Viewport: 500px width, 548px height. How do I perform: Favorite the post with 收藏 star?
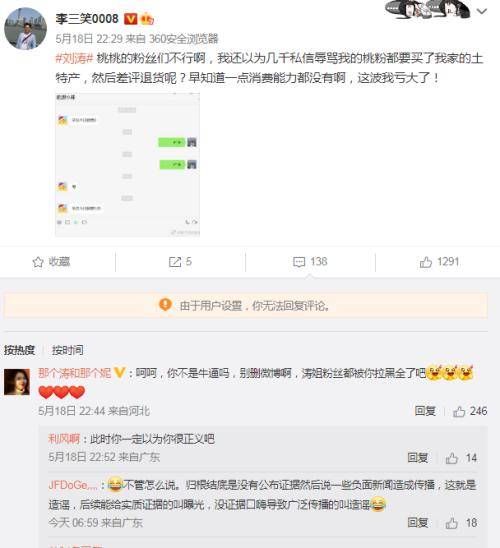[51, 262]
